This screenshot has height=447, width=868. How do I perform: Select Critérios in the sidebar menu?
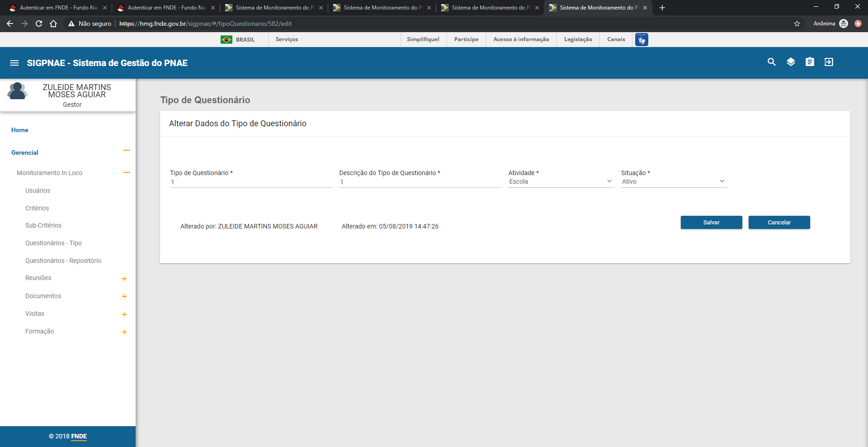point(37,208)
